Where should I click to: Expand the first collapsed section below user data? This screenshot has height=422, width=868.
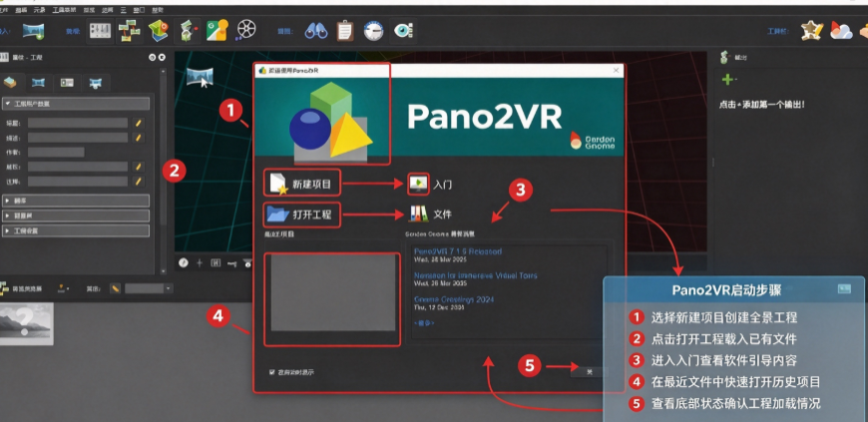(x=76, y=201)
